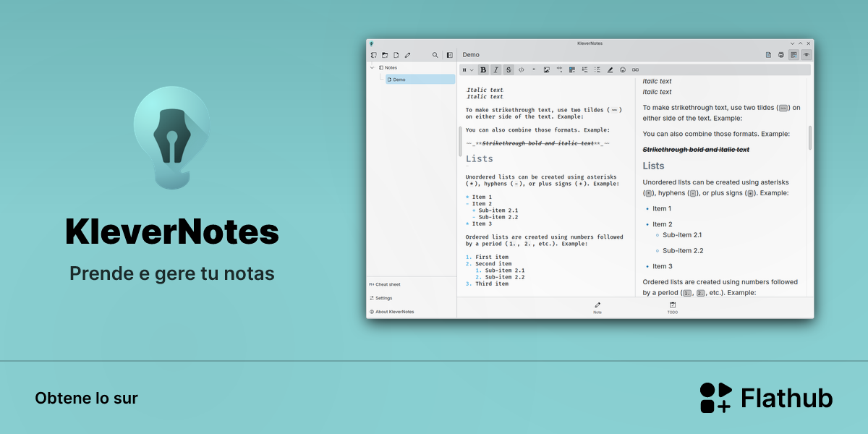Click 'First item' line in editor

[x=488, y=257]
